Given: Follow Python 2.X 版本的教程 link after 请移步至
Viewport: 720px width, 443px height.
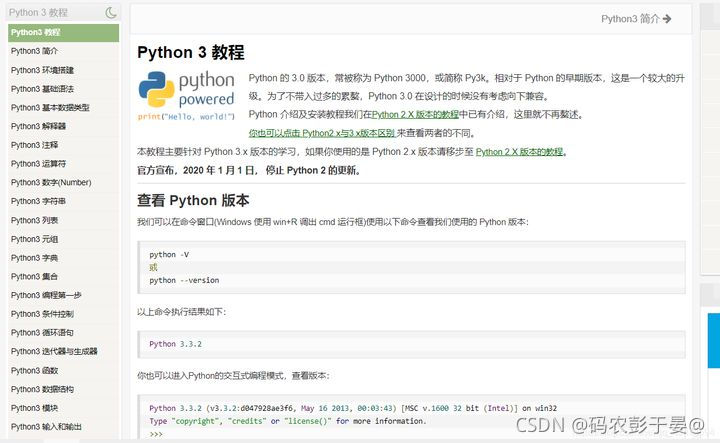Looking at the screenshot, I should tap(519, 152).
